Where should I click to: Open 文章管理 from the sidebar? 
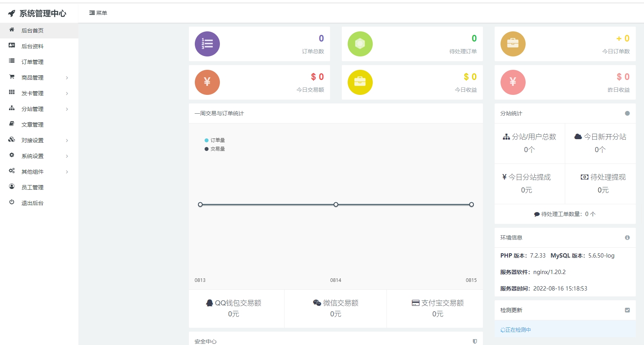pos(39,125)
